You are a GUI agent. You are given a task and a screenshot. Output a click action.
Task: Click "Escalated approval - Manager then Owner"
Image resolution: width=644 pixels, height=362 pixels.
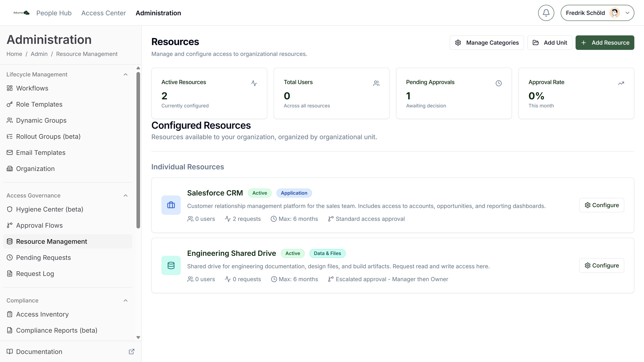(392, 279)
